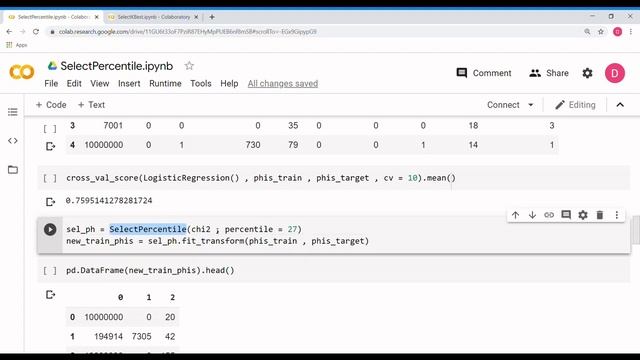Delete the selected cell
640x360 pixels.
[x=600, y=215]
